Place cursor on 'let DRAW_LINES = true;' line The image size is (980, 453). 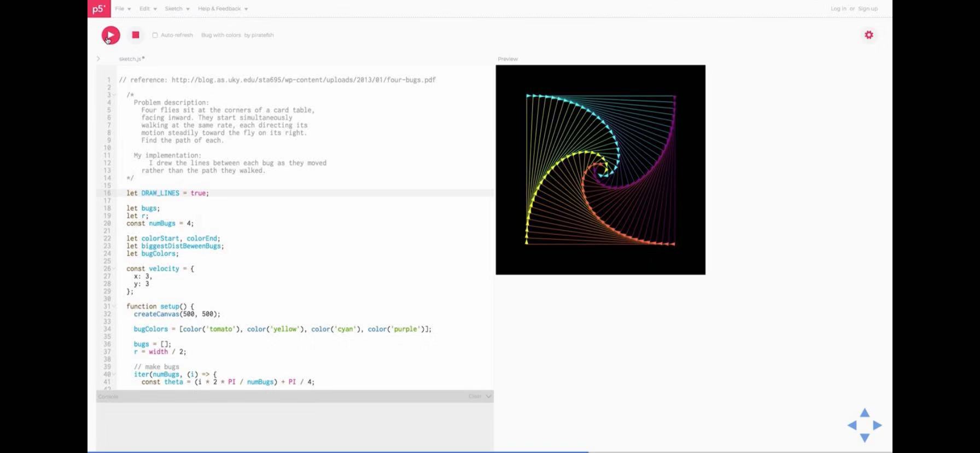pyautogui.click(x=167, y=193)
